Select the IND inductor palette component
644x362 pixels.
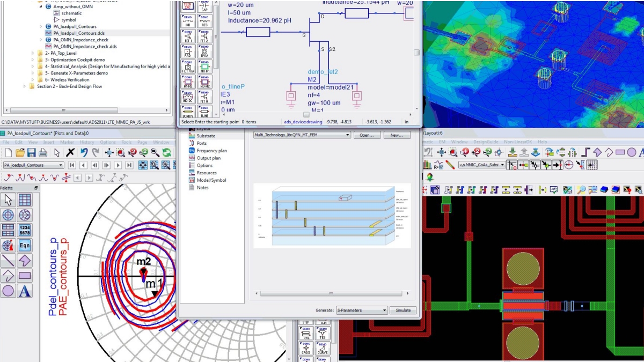click(x=188, y=21)
